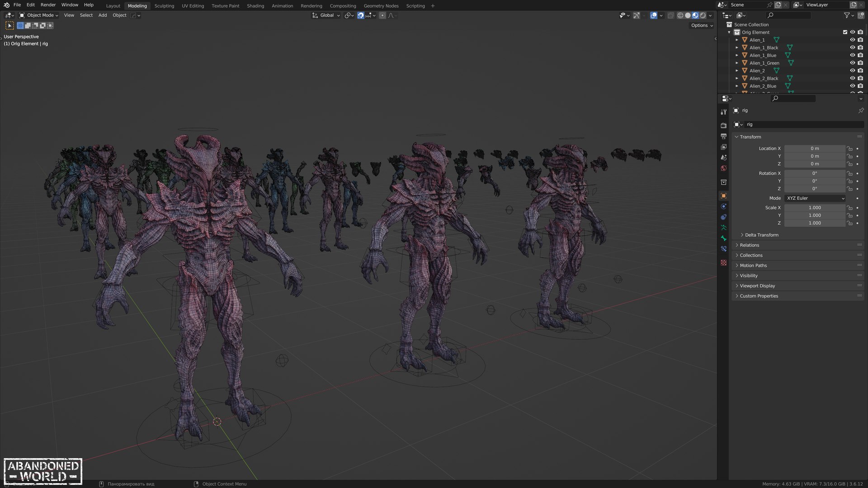Viewport: 868px width, 488px height.
Task: Open the viewport shading options dropdown
Action: (x=710, y=15)
